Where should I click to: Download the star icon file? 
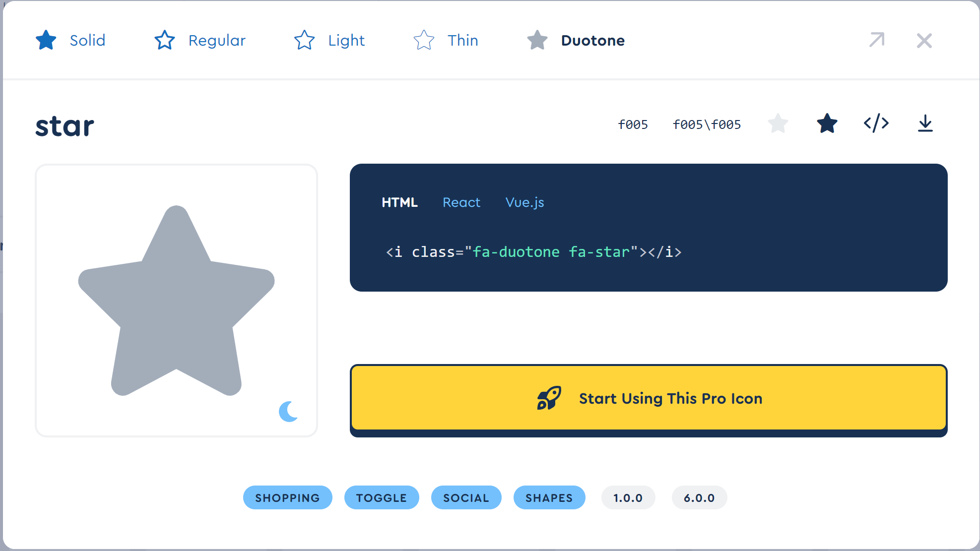click(x=925, y=123)
